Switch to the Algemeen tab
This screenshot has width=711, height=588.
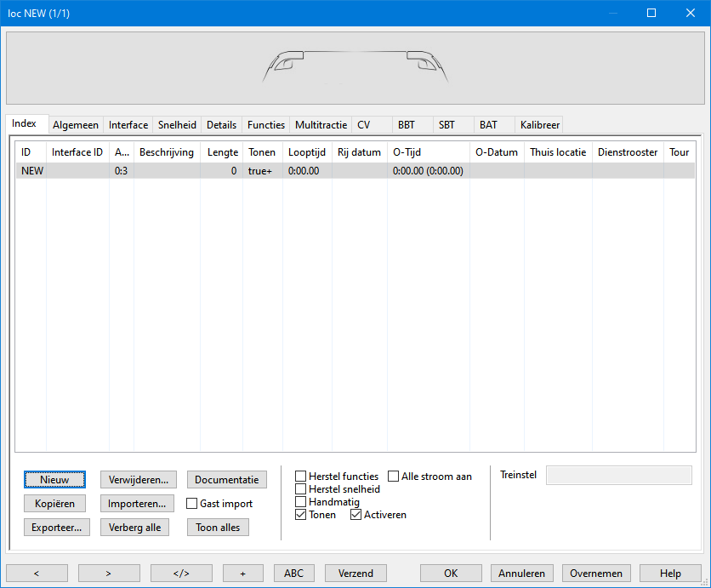[76, 125]
